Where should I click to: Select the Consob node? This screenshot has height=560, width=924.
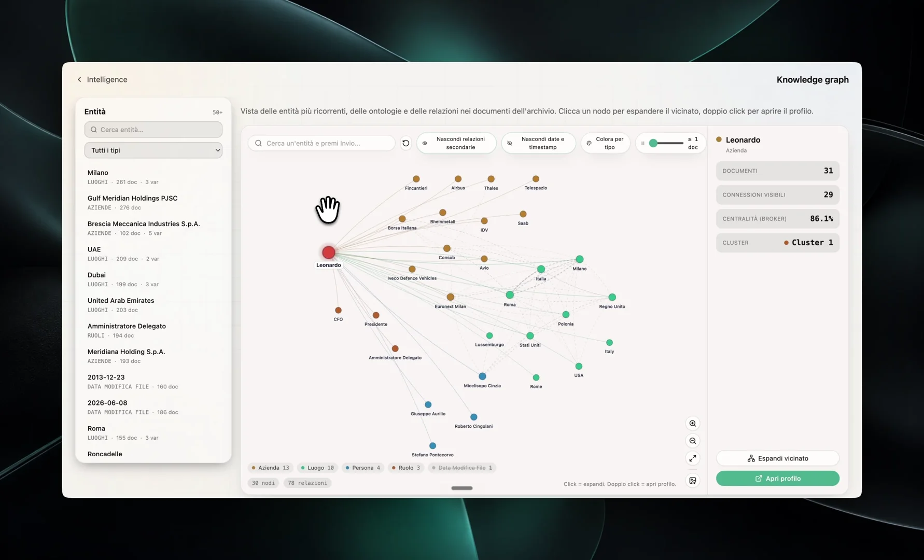[x=447, y=248]
